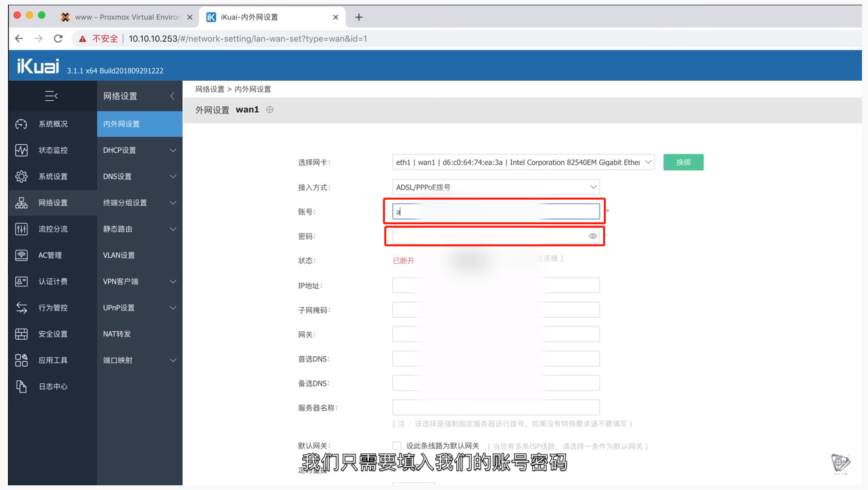The image size is (868, 490).
Task: Collapse 网络设置 panel with the chevron
Action: (x=172, y=96)
